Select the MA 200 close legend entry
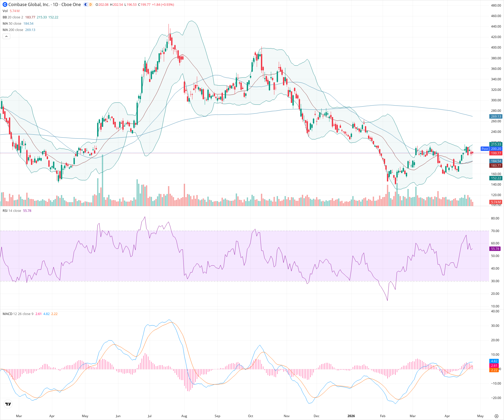Viewport: 504px width, 420px height. click(13, 30)
